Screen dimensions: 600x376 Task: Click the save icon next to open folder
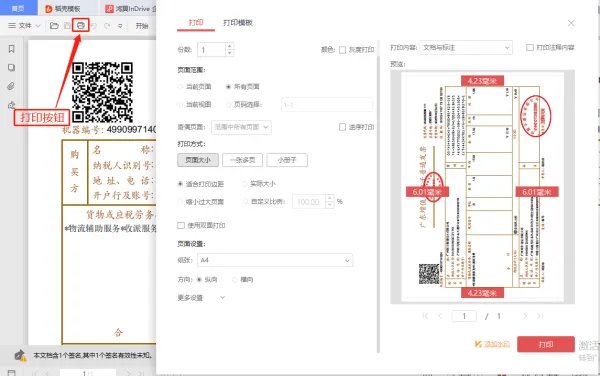(67, 26)
